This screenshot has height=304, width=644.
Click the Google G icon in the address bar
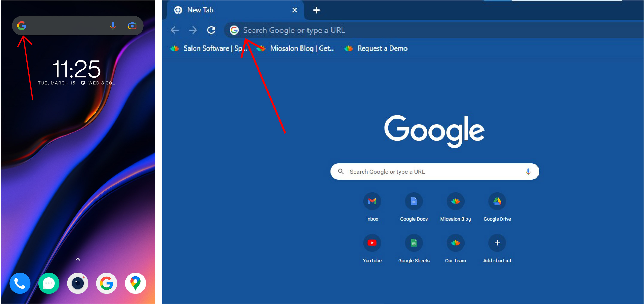pos(234,30)
